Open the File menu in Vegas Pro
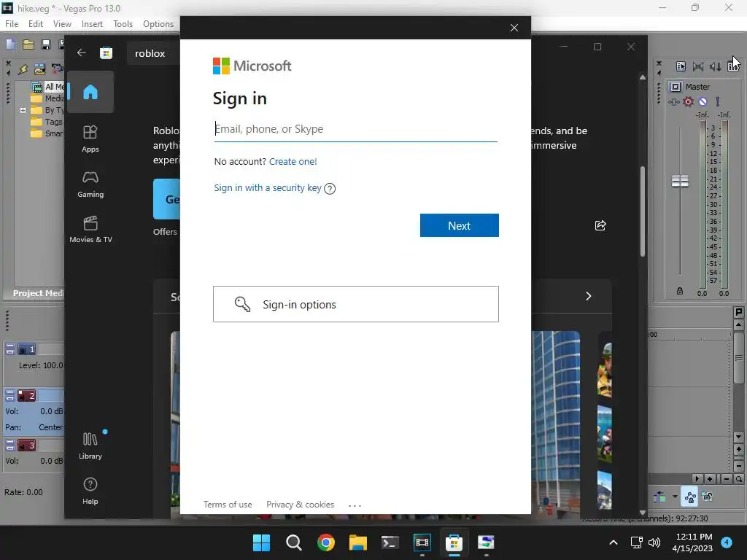Screen dimensions: 747x560 (12, 24)
